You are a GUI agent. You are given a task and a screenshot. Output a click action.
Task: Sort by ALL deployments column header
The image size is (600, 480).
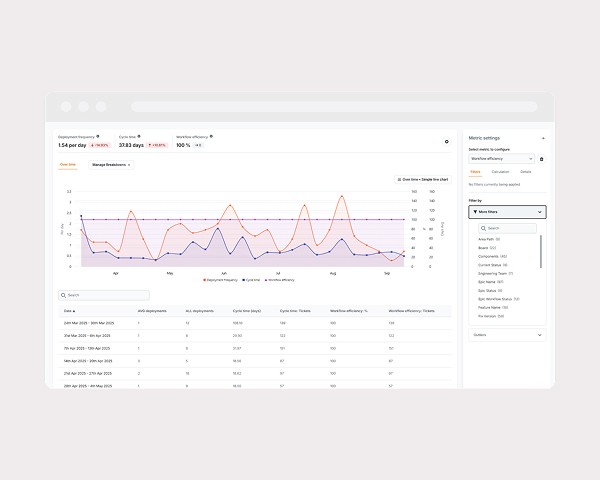pos(199,311)
